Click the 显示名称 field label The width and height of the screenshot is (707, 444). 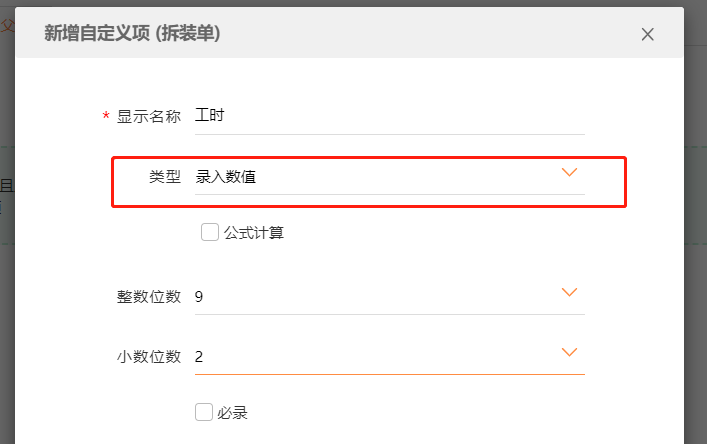pyautogui.click(x=149, y=116)
